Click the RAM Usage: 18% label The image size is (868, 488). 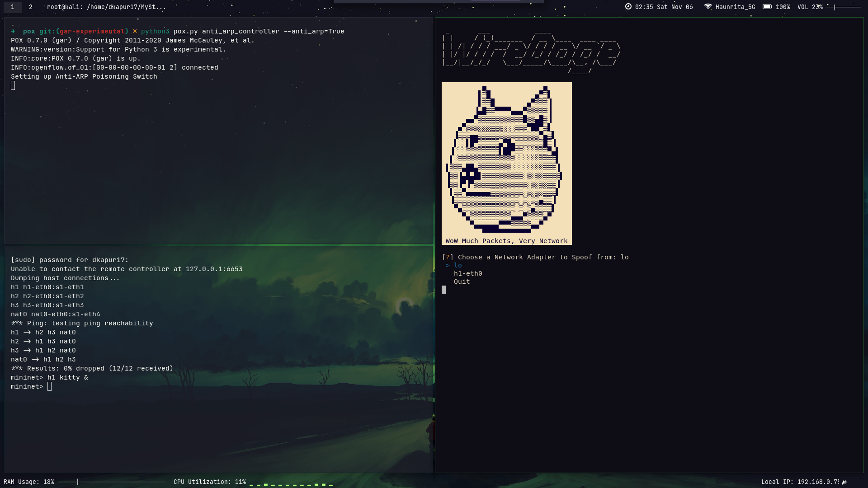click(29, 482)
